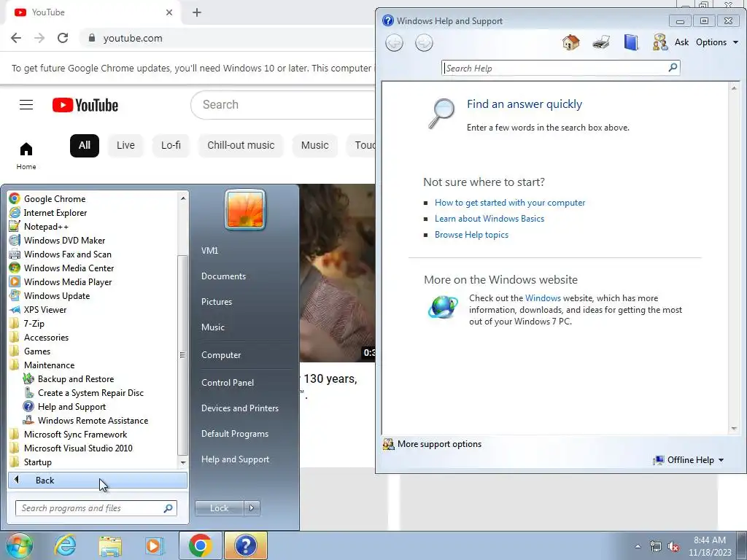Open Control Panel from Start menu
Screen dimensions: 747x560
(228, 382)
